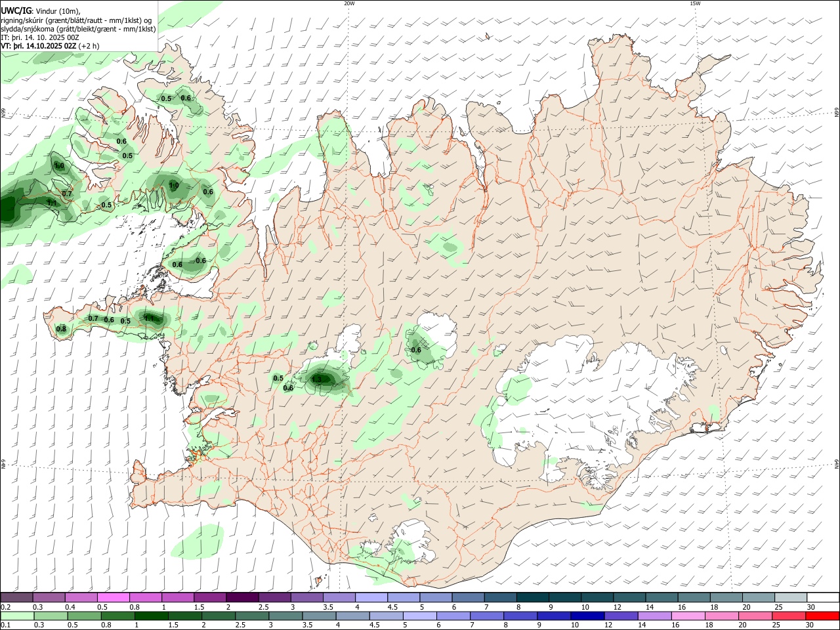Click the light pink 16 swatch in bottom legend row
Viewport: 840px width, 630px height.
(688, 616)
